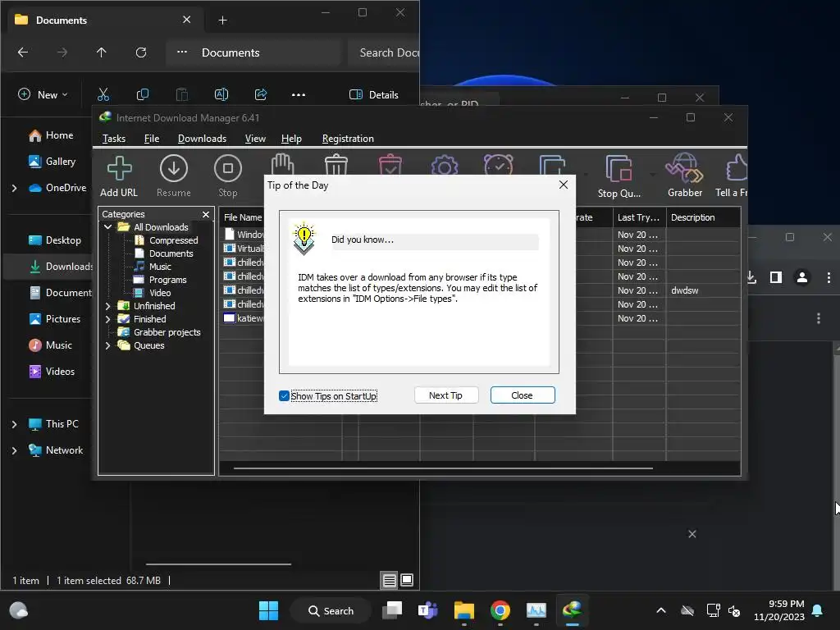Select the Compressed category in IDM tree
Image resolution: width=840 pixels, height=630 pixels.
[173, 240]
